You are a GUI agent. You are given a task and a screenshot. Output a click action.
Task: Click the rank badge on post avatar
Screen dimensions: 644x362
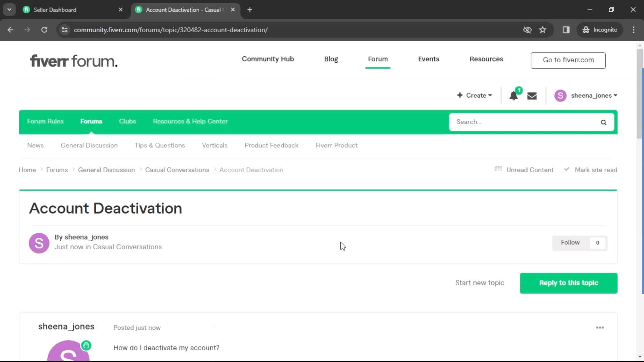point(86,345)
